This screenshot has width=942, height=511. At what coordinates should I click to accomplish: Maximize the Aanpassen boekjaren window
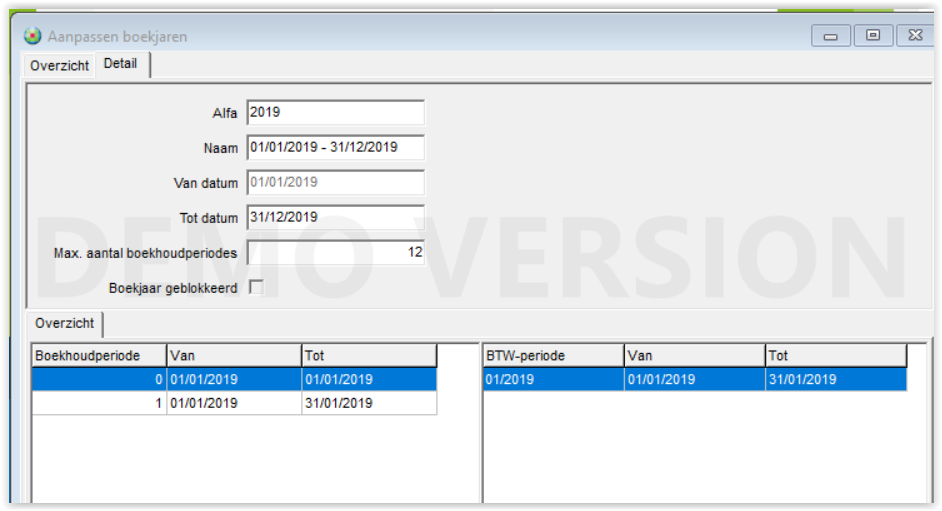tap(873, 36)
